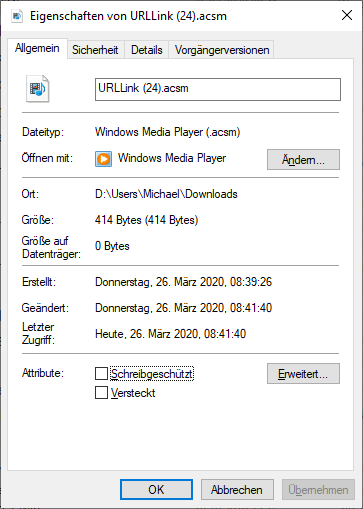The height and width of the screenshot is (509, 363).
Task: Open the Details tab
Action: pos(147,50)
